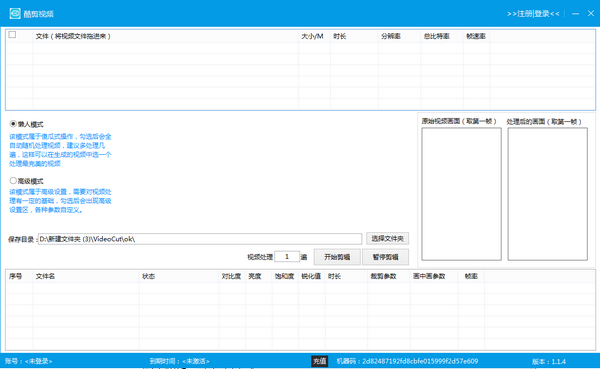Click the 到期时间：<未激活> status text
Image resolution: width=600 pixels, height=369 pixels.
click(179, 361)
